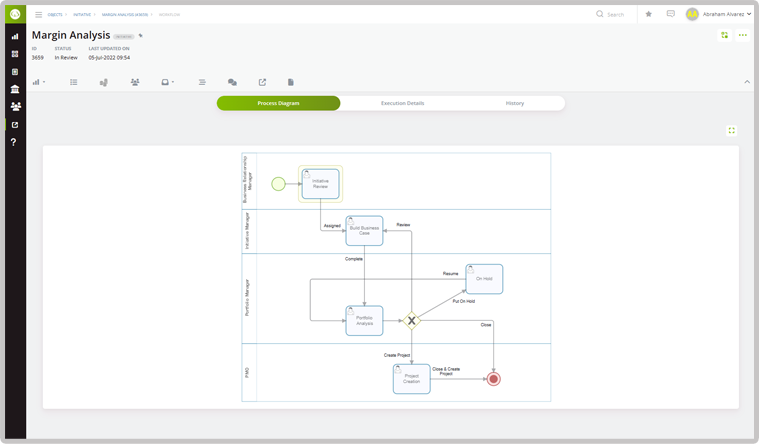Expand diagram to fullscreen with green icon
Image resolution: width=759 pixels, height=444 pixels.
coord(731,130)
